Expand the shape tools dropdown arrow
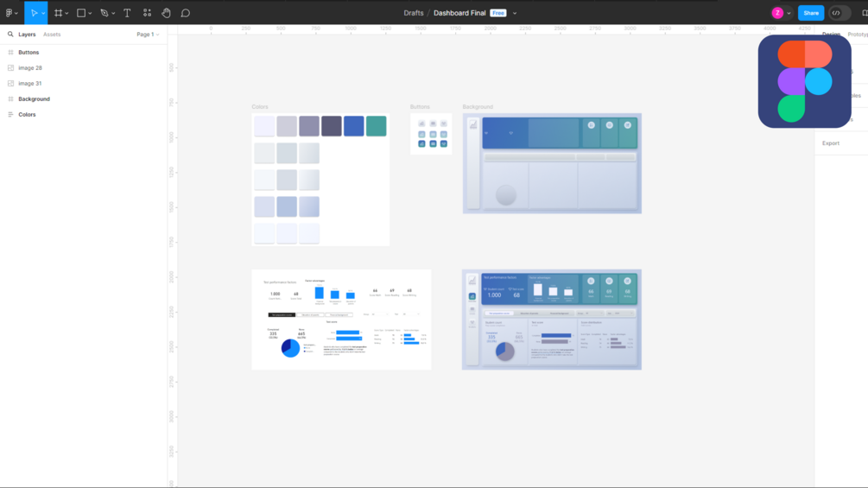The width and height of the screenshot is (868, 488). pyautogui.click(x=90, y=13)
